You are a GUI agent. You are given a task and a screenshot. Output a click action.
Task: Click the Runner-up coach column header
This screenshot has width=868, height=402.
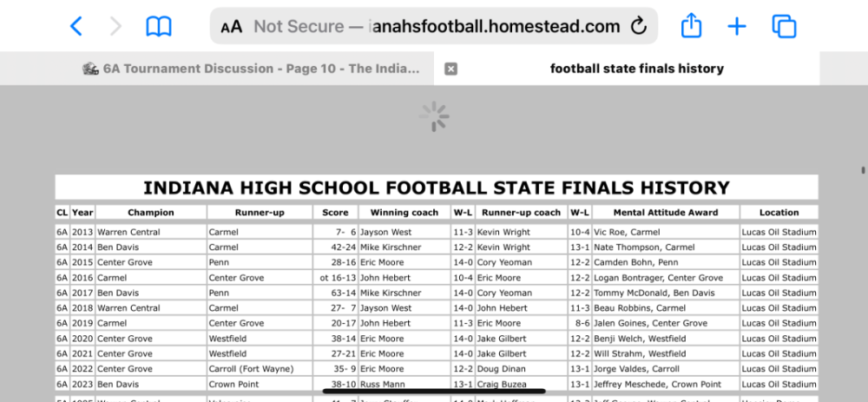pyautogui.click(x=522, y=213)
